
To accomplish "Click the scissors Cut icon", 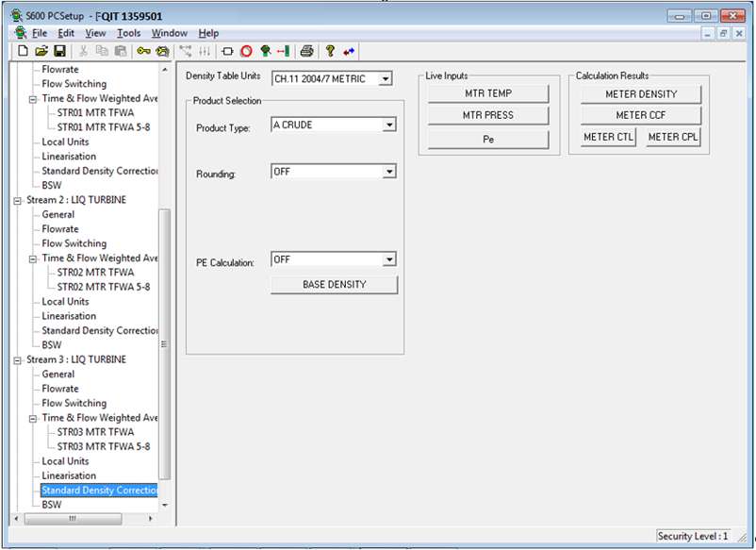I will 83,51.
